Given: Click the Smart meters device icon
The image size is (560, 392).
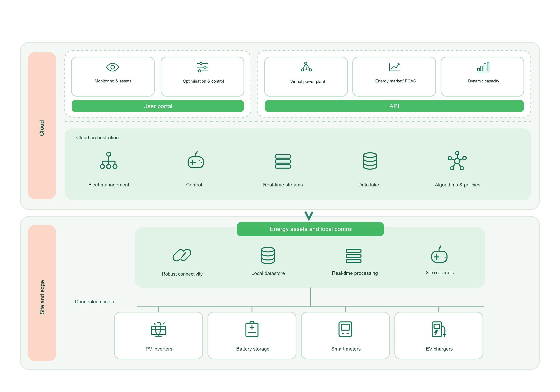Looking at the screenshot, I should [x=345, y=329].
